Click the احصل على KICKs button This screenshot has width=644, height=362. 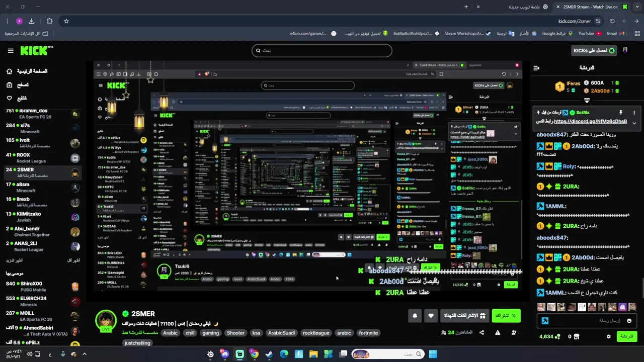[x=595, y=51]
